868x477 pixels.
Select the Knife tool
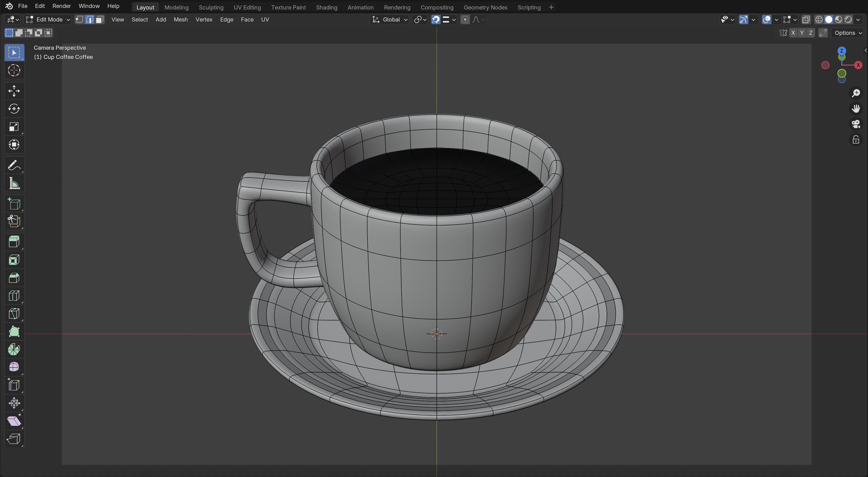click(x=14, y=314)
